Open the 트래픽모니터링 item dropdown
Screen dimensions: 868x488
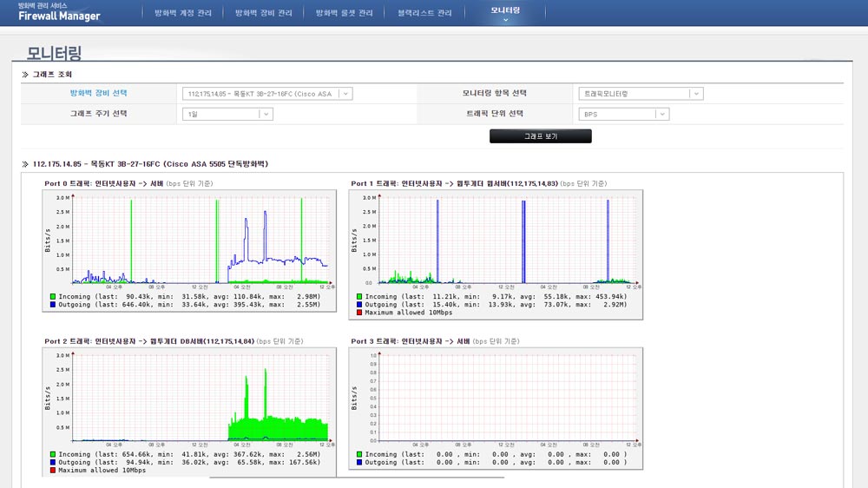click(x=641, y=94)
